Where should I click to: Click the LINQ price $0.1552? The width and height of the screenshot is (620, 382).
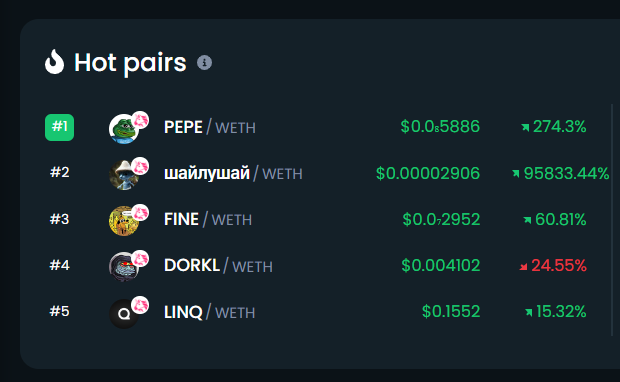[451, 312]
